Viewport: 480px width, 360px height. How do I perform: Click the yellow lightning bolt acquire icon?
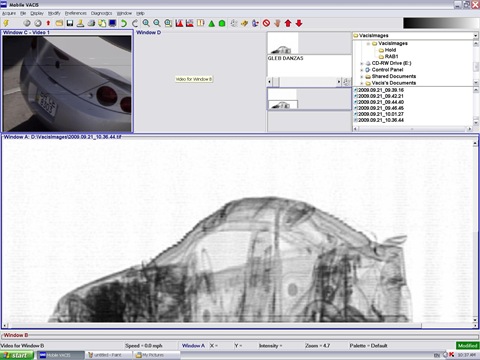[6, 23]
